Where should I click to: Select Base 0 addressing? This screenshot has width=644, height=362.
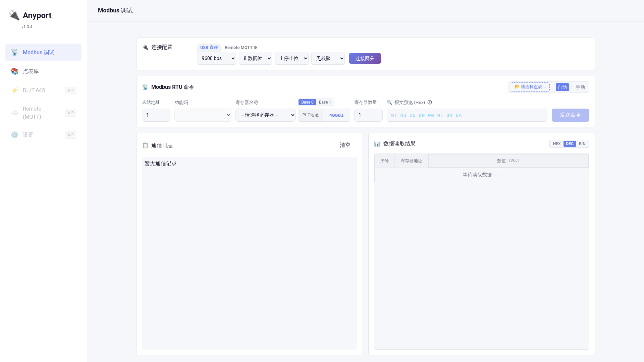pyautogui.click(x=307, y=102)
